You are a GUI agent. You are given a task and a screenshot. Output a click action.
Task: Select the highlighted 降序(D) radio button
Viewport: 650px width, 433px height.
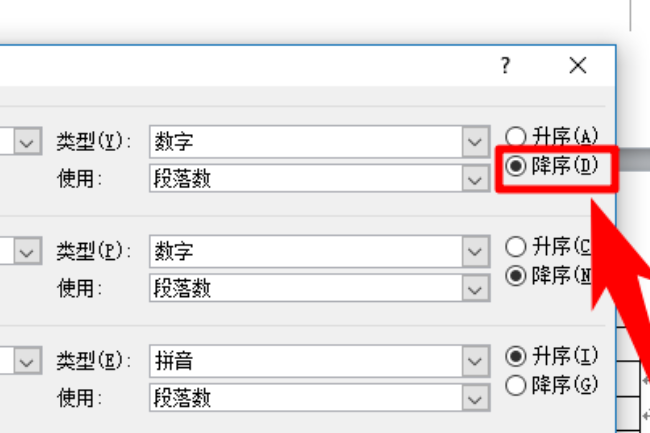point(516,166)
